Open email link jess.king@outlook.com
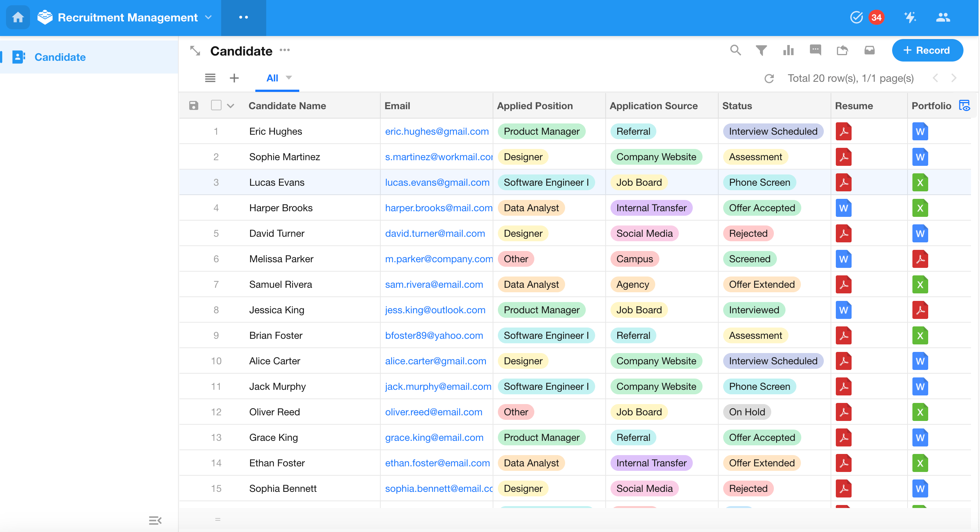Viewport: 980px width, 532px height. coord(435,310)
